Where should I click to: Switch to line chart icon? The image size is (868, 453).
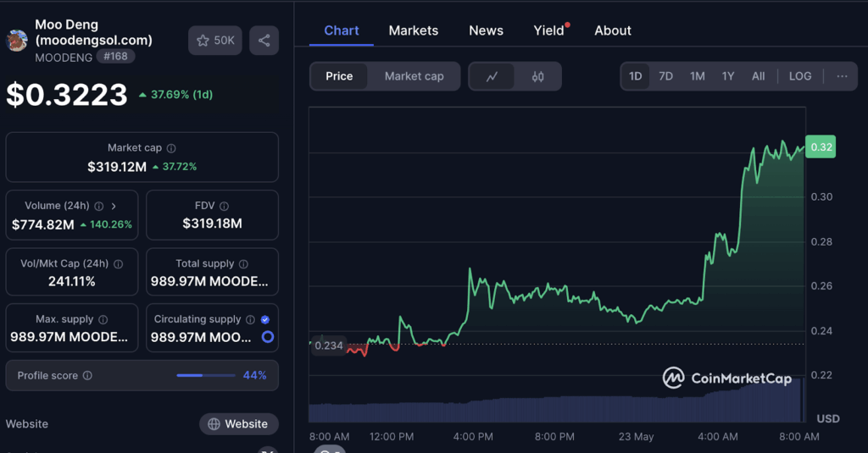point(492,76)
